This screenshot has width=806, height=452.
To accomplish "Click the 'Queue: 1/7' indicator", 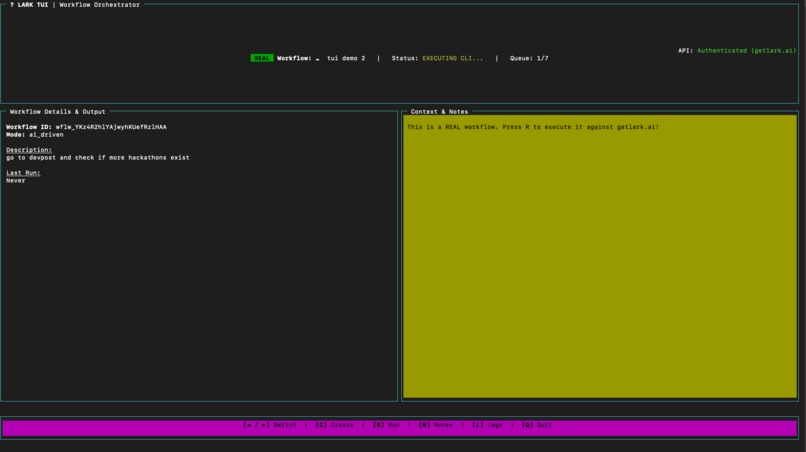I will click(529, 58).
